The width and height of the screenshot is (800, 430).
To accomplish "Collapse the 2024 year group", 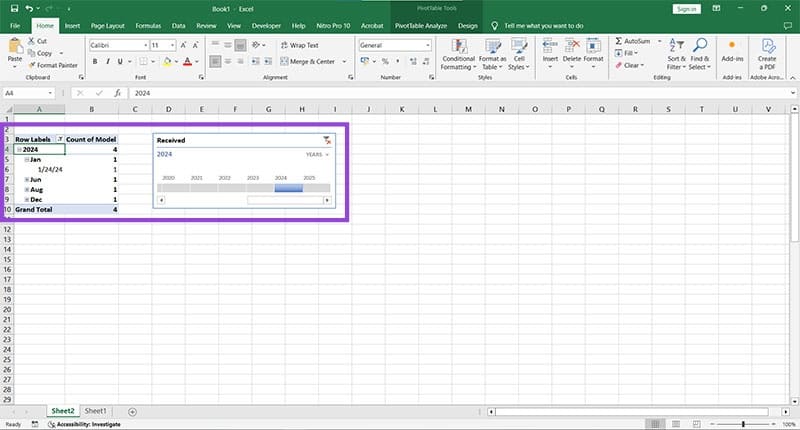I will coord(19,149).
